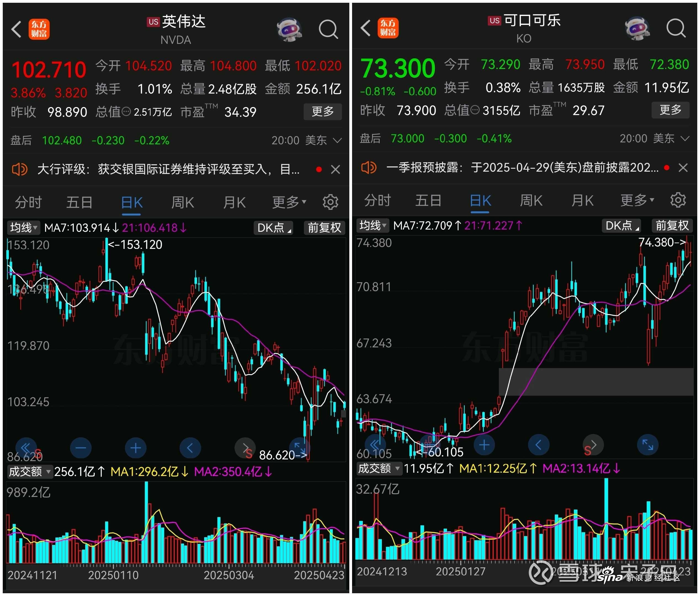
Task: Expand KO chart to fullscreen
Action: click(x=648, y=445)
